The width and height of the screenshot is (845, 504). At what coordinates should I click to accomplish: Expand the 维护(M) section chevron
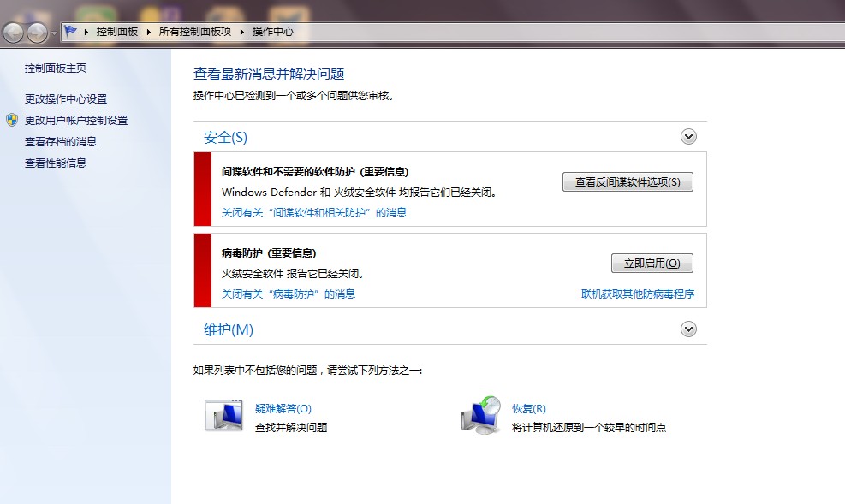(x=687, y=329)
